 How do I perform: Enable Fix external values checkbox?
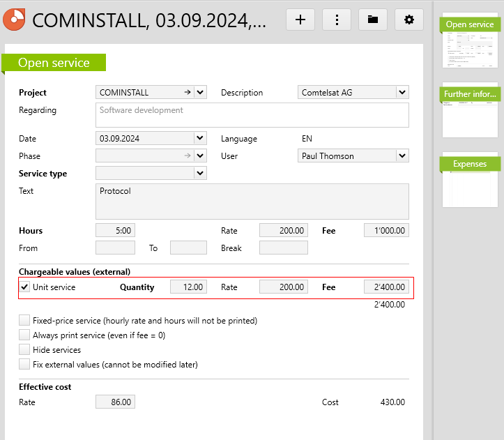tap(25, 365)
